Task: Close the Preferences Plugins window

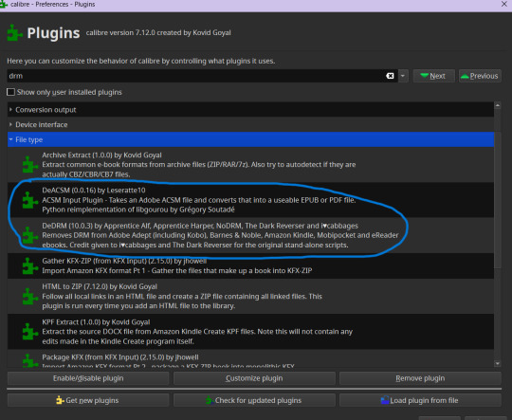Action: pyautogui.click(x=503, y=4)
